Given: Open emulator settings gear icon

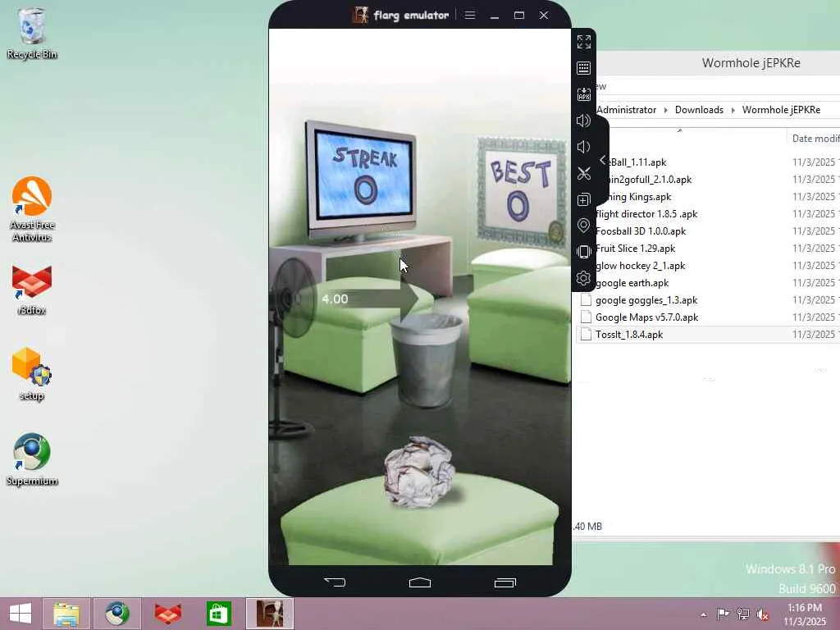Looking at the screenshot, I should (584, 278).
